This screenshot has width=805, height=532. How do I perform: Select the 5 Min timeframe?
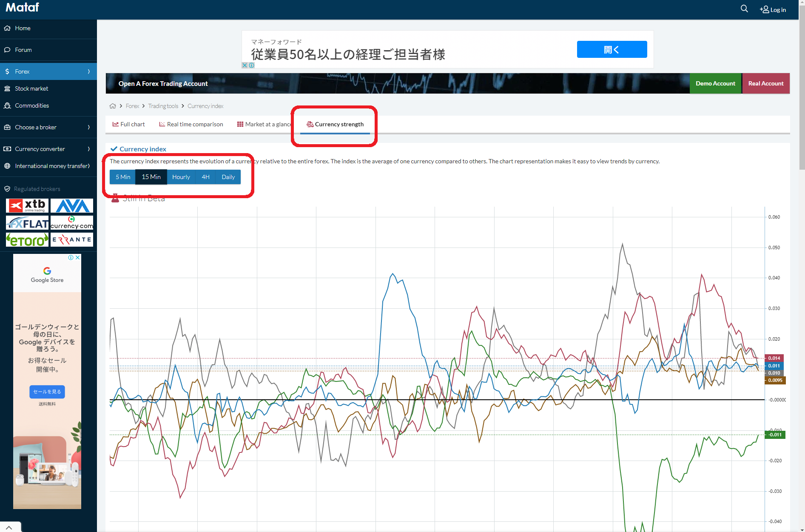[x=123, y=177]
